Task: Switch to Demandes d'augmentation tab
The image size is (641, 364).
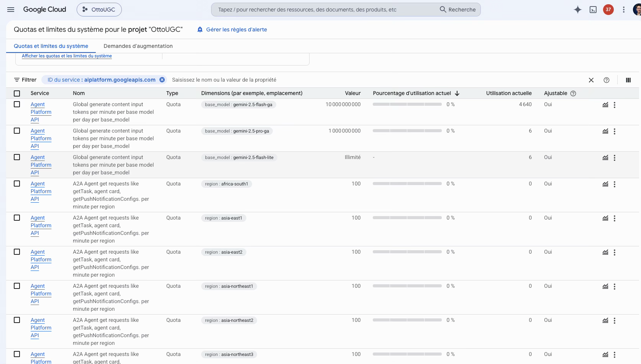Action: tap(138, 46)
